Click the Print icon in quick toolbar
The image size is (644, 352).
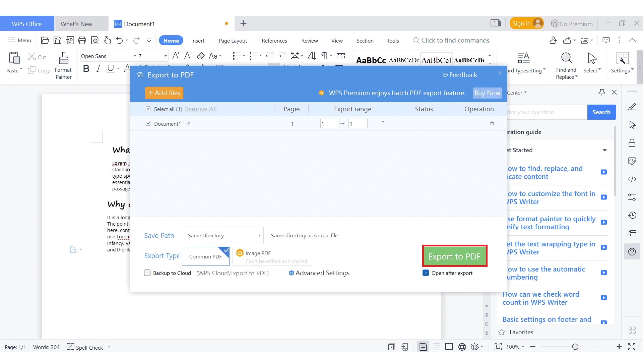82,41
